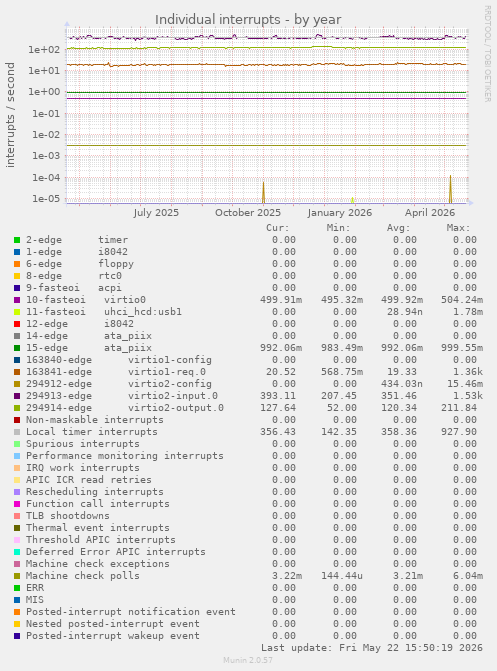Click the virtio1-req.0 brown legend swatch
Image resolution: width=497 pixels, height=671 pixels.
[x=17, y=372]
